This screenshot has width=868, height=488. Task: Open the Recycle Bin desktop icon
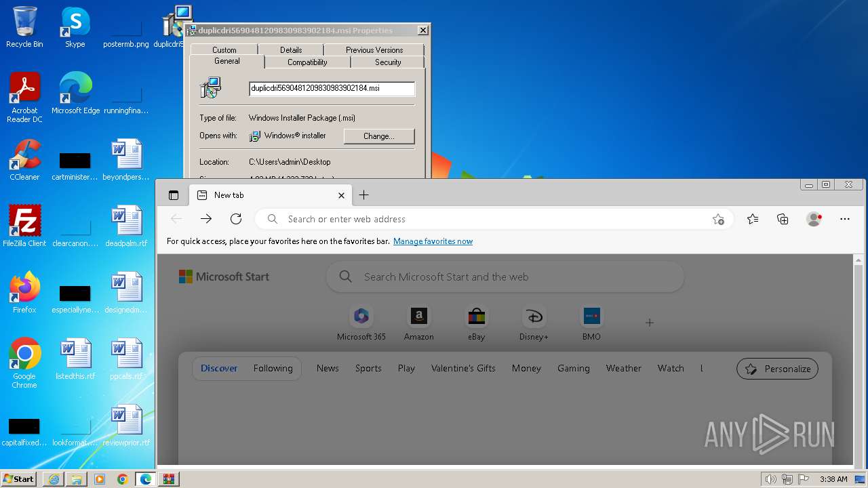coord(24,27)
